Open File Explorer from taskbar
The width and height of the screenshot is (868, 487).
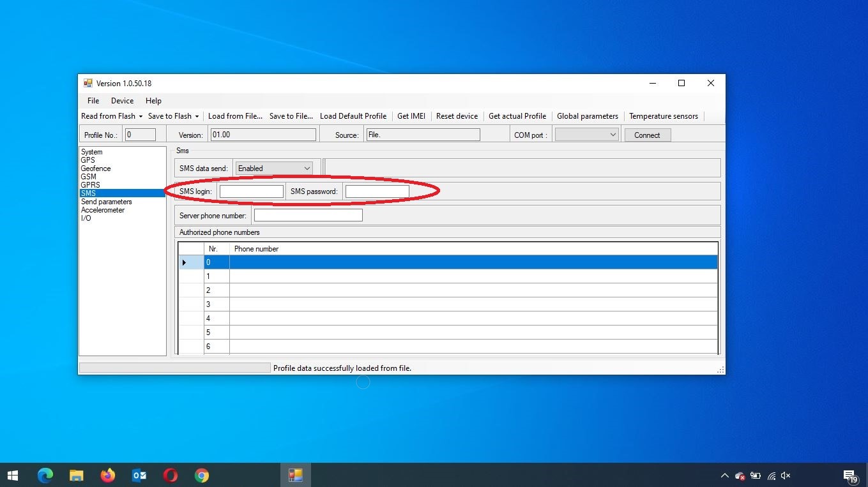click(x=76, y=476)
